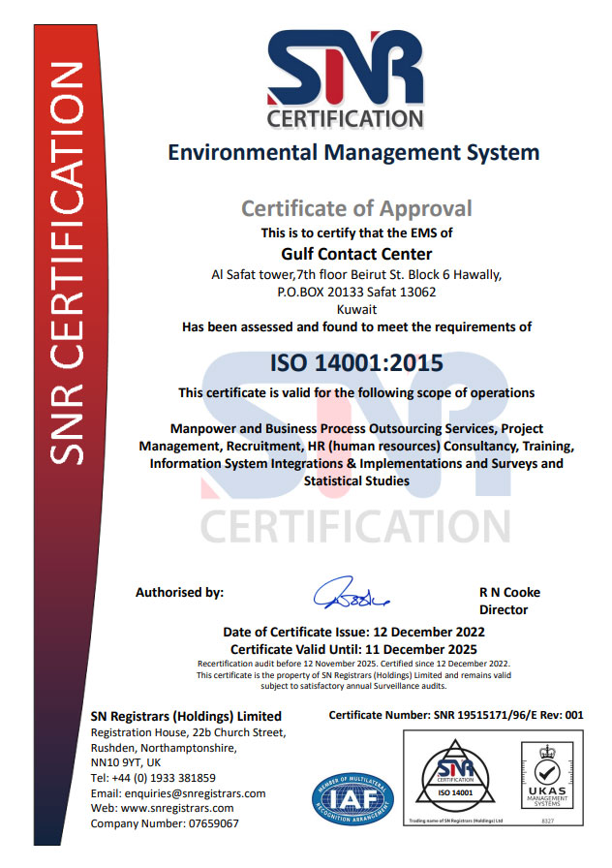Click the director's blue signature
612x868 pixels.
[x=351, y=593]
